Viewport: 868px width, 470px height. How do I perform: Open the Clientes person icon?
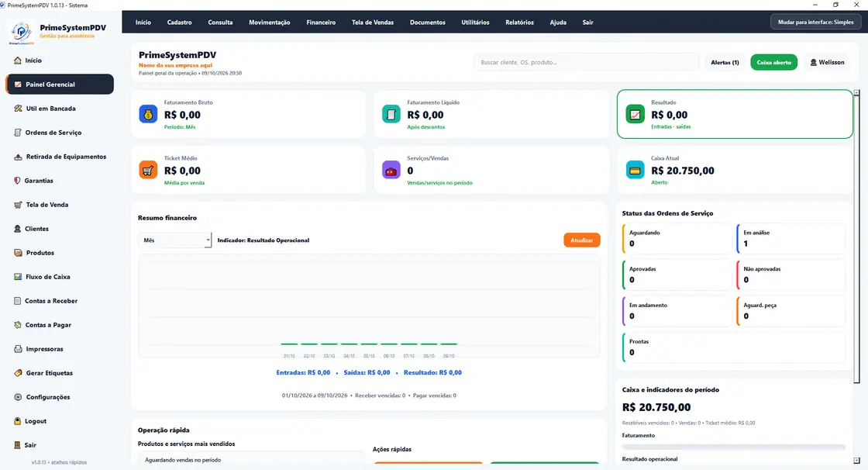pos(18,229)
